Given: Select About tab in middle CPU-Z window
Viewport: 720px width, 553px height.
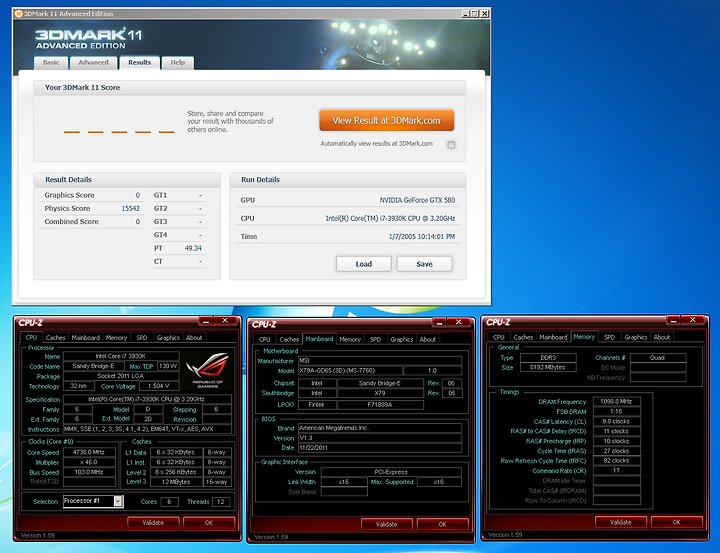Looking at the screenshot, I should tap(428, 339).
